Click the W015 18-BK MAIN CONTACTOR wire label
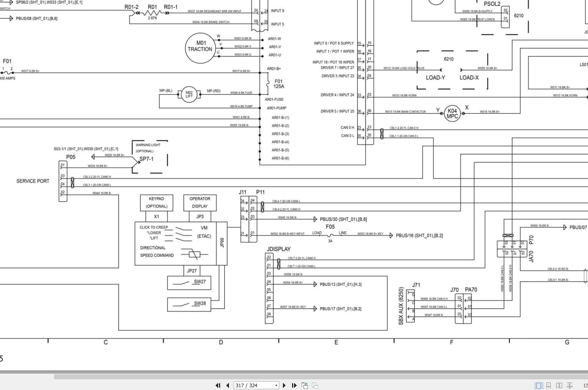The width and height of the screenshot is (588, 390). pos(405,112)
